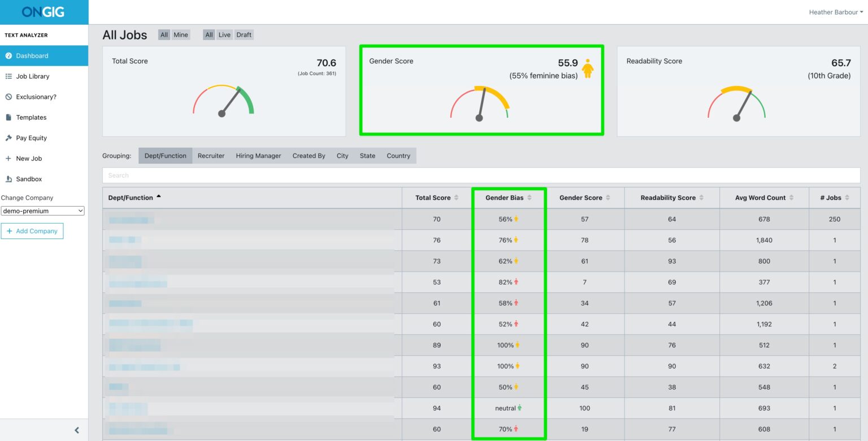The height and width of the screenshot is (441, 868).
Task: Open the demo-premium company selector
Action: (x=42, y=211)
